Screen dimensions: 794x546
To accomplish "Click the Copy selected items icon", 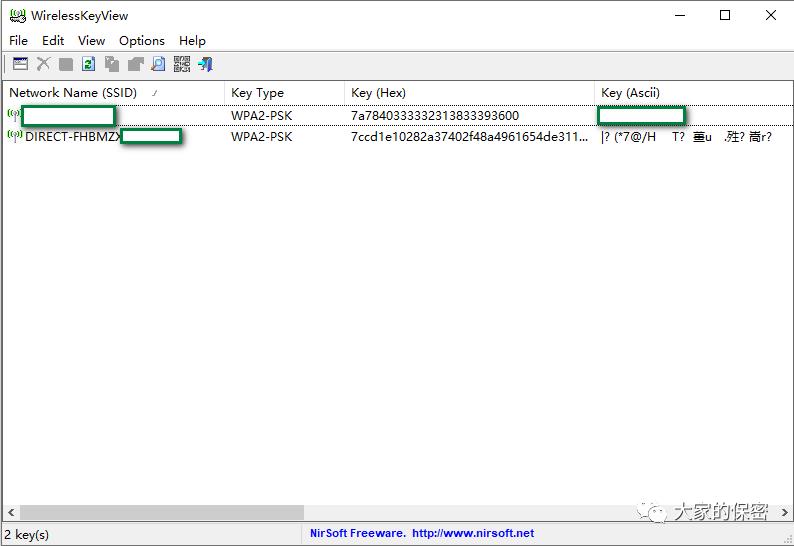I will coord(112,64).
